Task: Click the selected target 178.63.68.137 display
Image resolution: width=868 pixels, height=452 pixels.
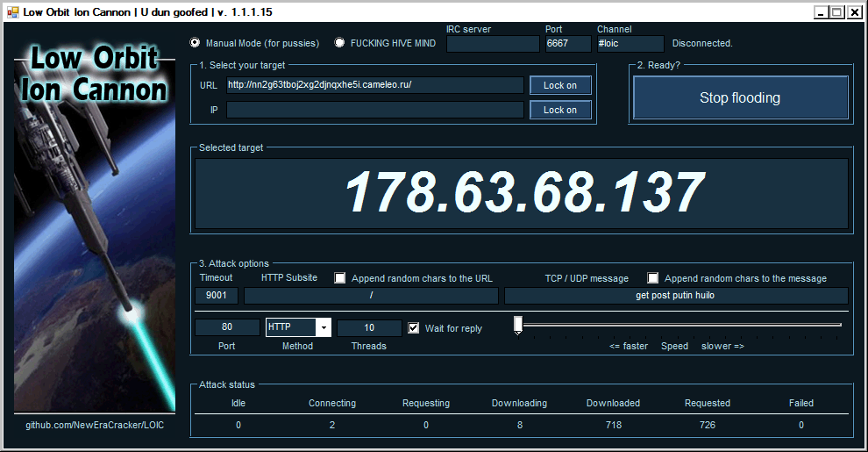Action: tap(522, 193)
